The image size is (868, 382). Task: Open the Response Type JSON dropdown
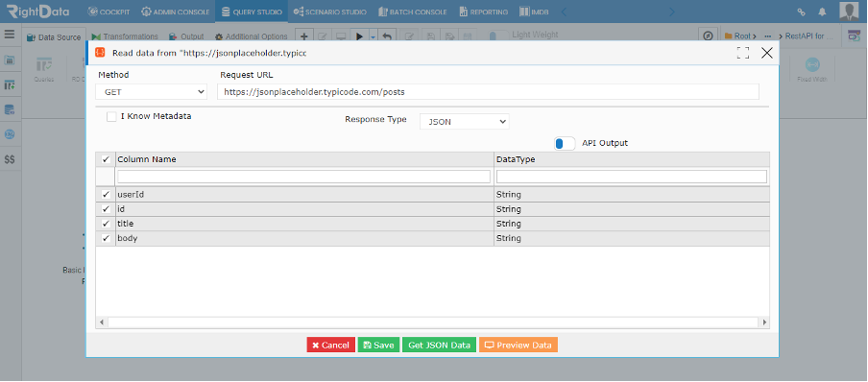click(x=465, y=121)
